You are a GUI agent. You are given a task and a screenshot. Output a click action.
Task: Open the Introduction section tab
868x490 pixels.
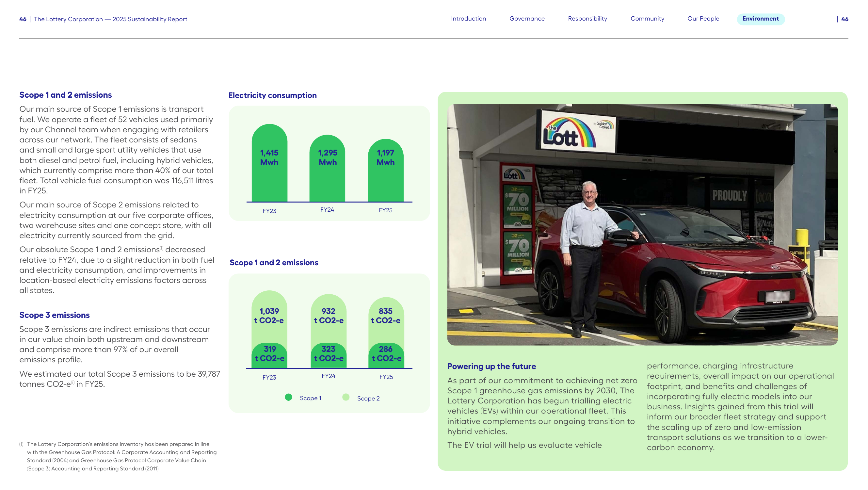(468, 19)
